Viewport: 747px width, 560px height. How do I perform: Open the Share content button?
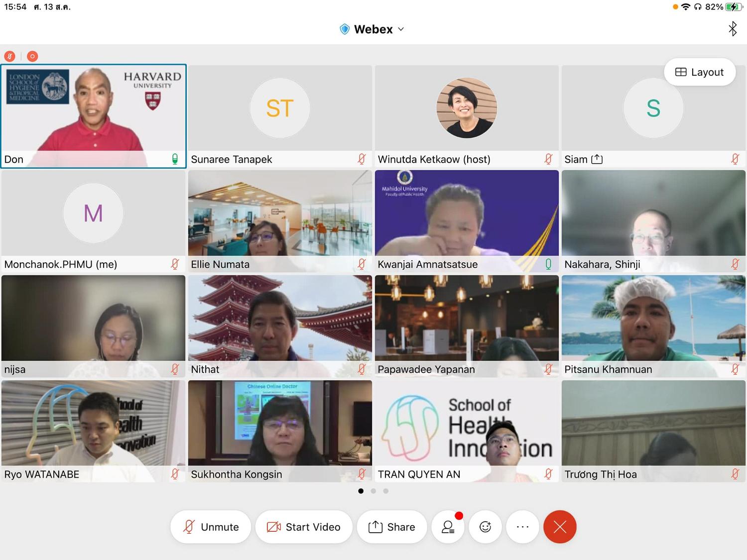(x=392, y=527)
